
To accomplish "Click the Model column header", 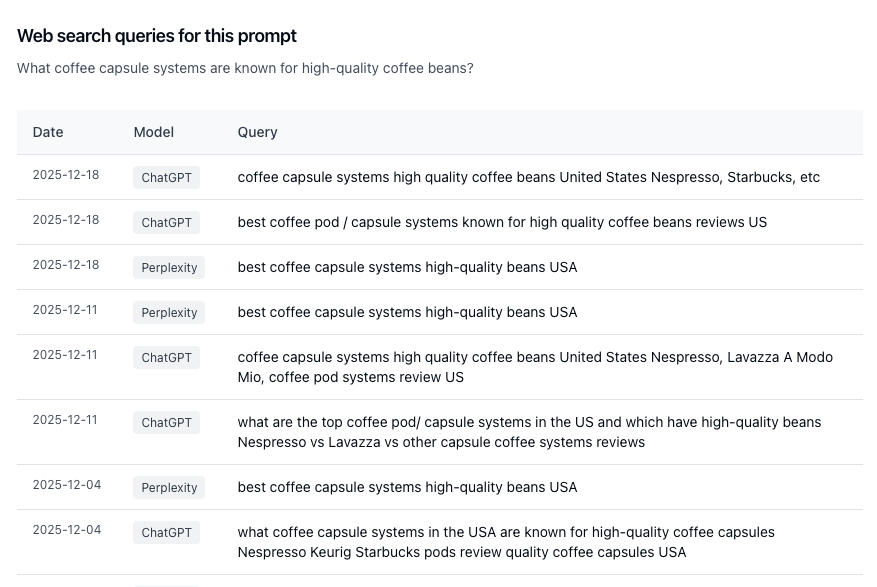I will pyautogui.click(x=153, y=132).
